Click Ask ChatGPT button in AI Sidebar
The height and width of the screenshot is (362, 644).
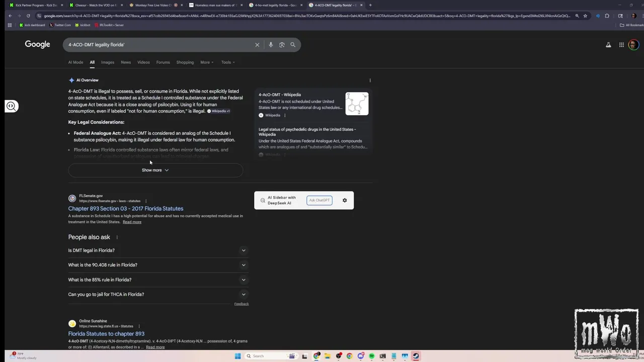319,200
